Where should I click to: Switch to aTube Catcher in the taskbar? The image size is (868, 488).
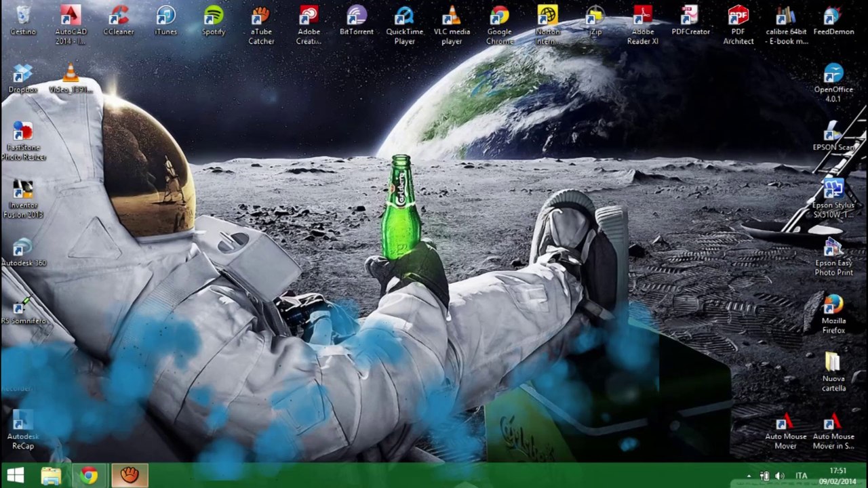click(x=129, y=475)
